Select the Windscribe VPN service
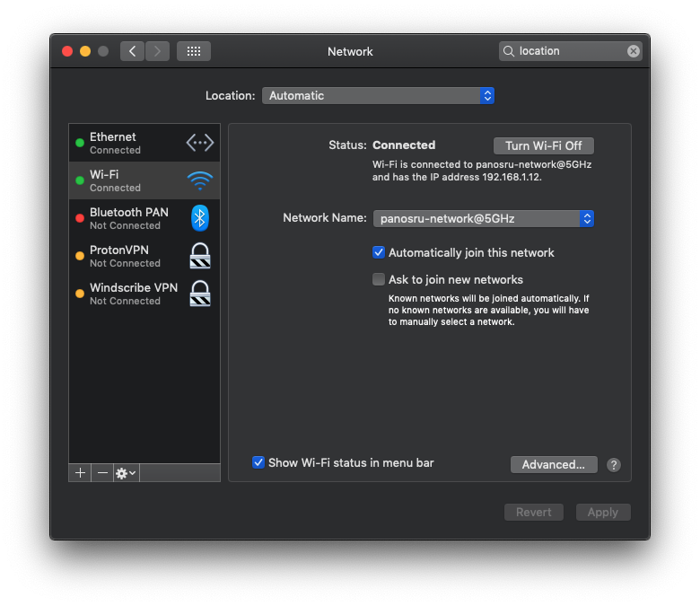The image size is (700, 606). coord(144,294)
